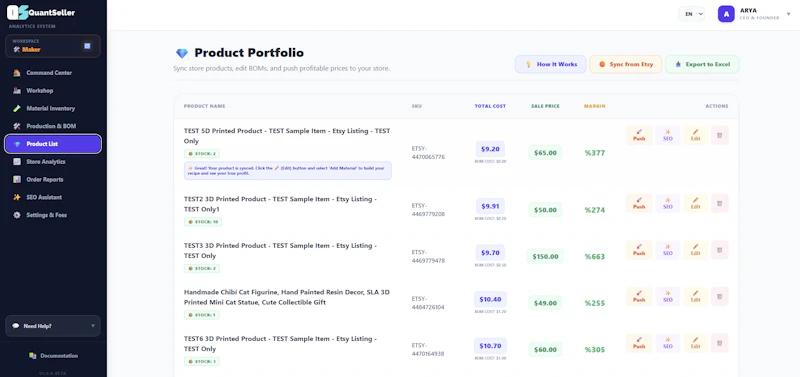Click Sync from Etsy button
The height and width of the screenshot is (377, 800).
(626, 64)
